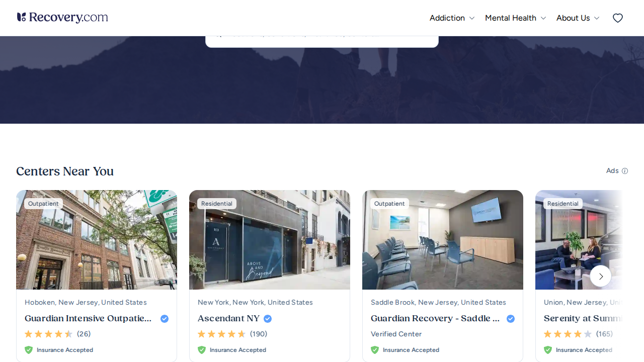Viewport: 644px width, 362px height.
Task: Click Insurance Accepted text on Ascendant NY card
Action: pyautogui.click(x=238, y=350)
